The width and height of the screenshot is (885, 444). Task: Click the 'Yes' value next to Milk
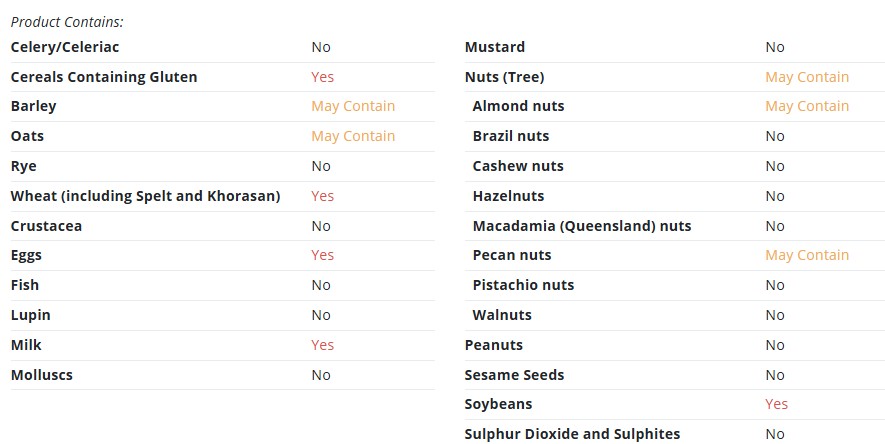(322, 345)
